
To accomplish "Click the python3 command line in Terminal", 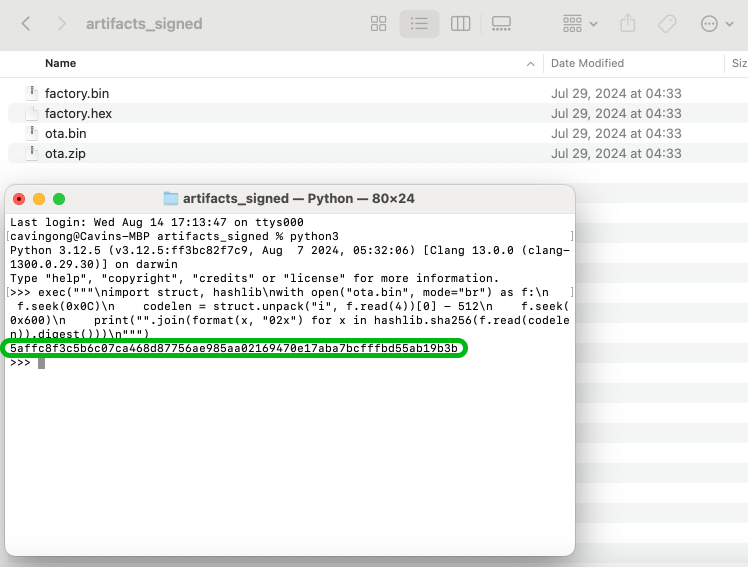I will point(174,237).
